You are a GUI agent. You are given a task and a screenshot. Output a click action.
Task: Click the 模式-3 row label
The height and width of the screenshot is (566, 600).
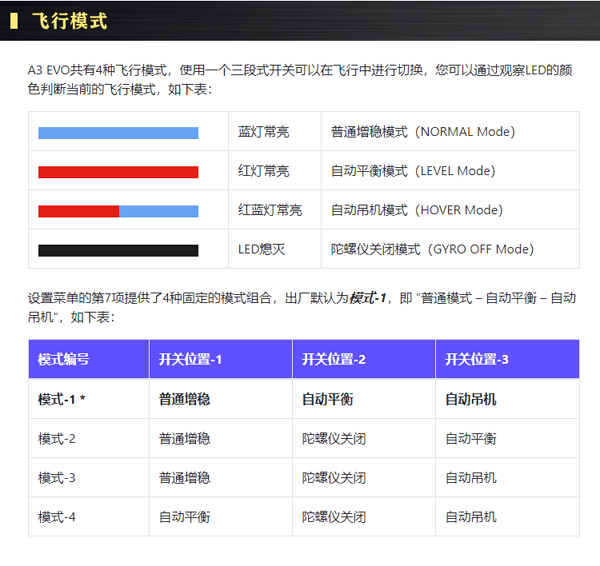57,477
